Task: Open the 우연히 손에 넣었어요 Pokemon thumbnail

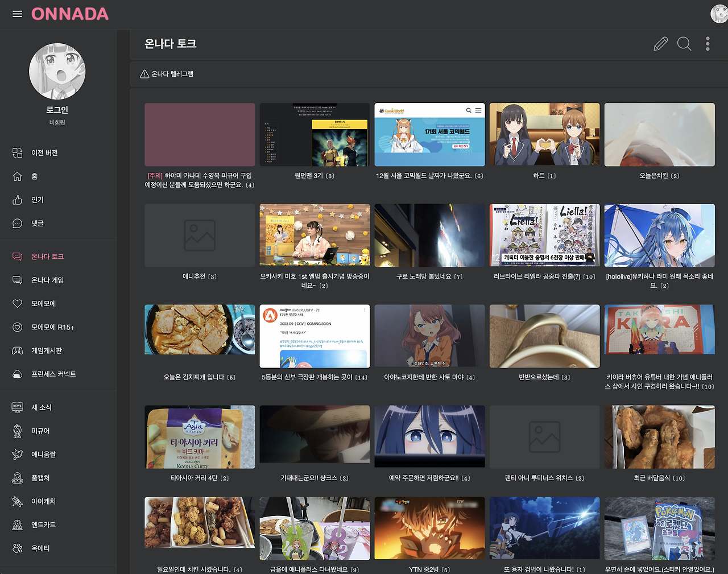Action: coord(659,528)
